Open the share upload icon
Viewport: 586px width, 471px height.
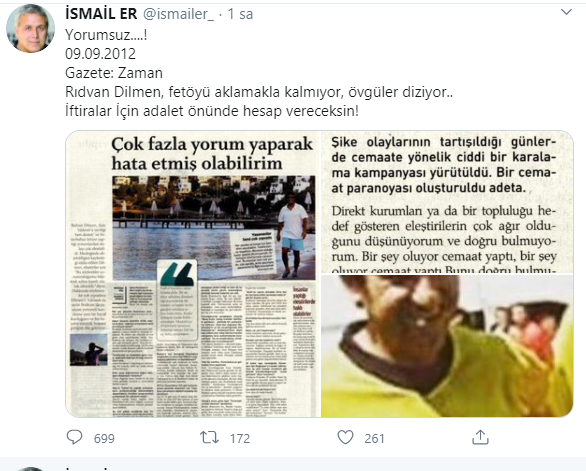(480, 437)
